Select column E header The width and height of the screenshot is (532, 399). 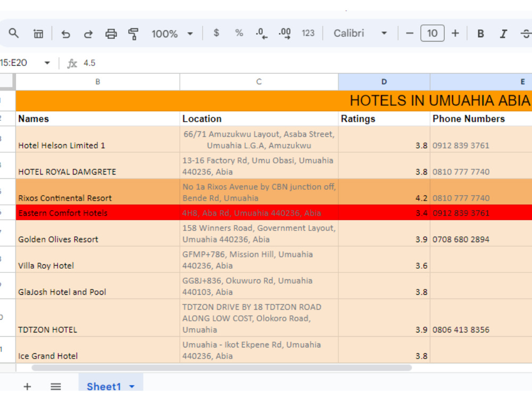coord(481,82)
